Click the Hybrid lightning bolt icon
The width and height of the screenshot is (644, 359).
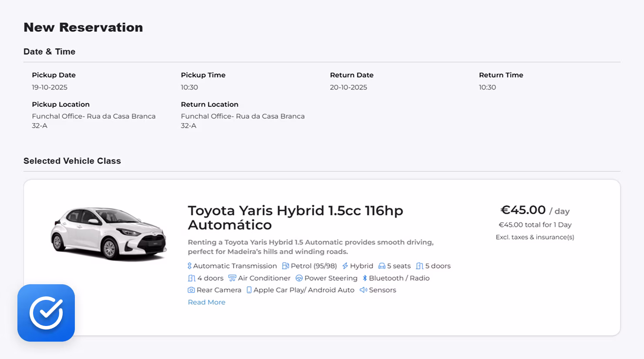coord(345,266)
